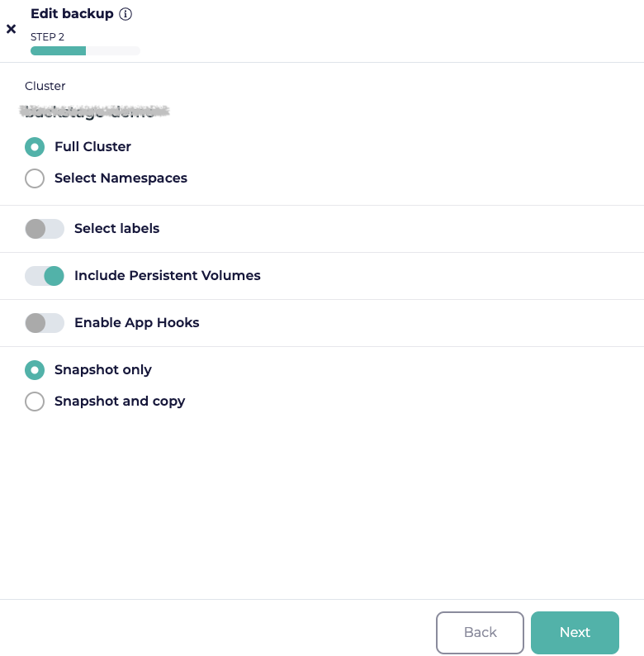Open the info icon next to Edit backup
The image size is (644, 656).
click(125, 14)
